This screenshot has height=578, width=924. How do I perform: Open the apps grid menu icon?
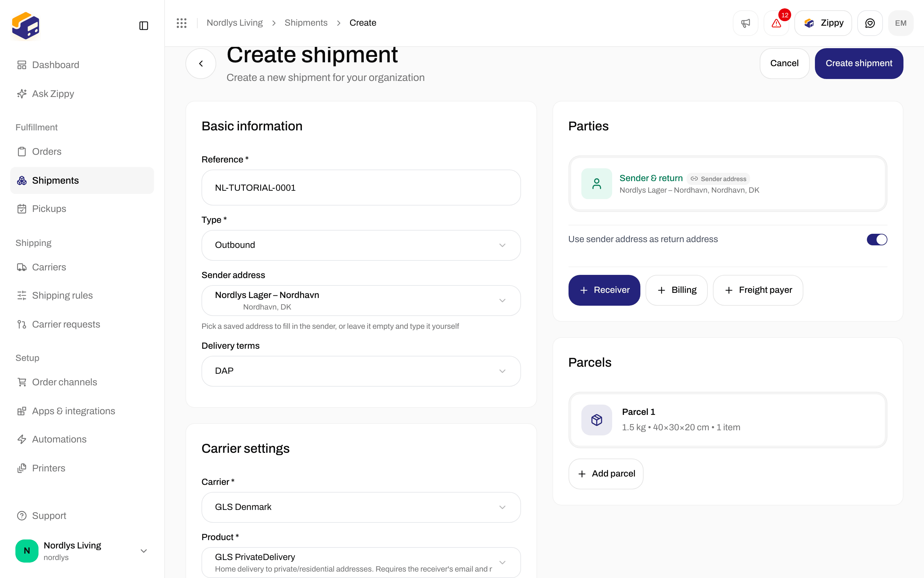181,23
